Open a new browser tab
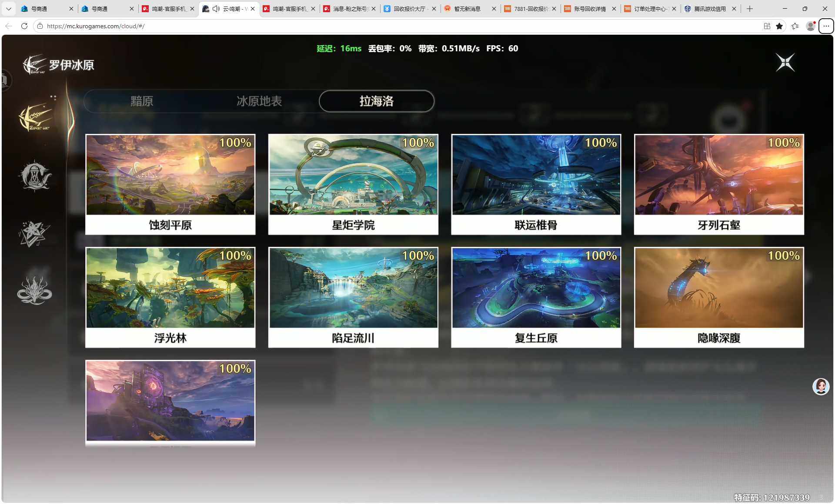 click(750, 9)
